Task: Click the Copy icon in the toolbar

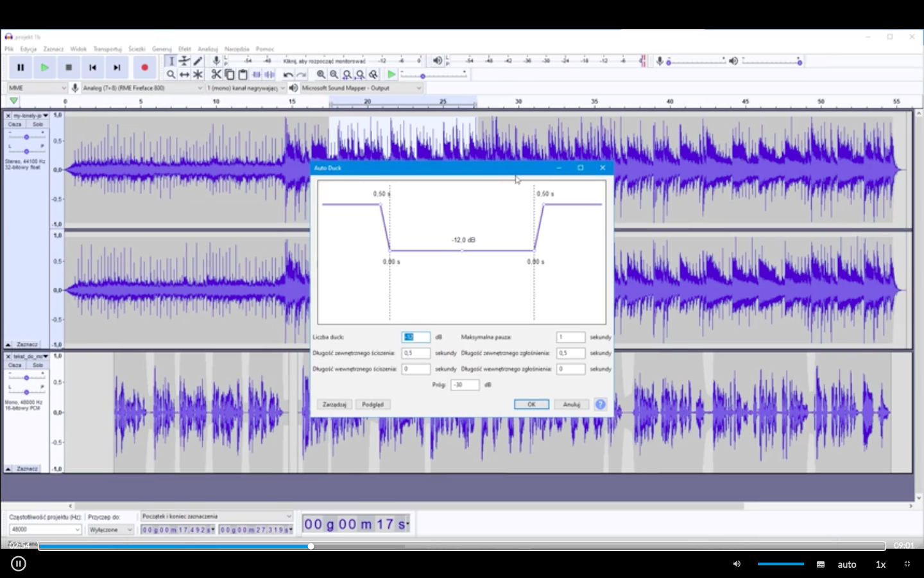Action: (x=230, y=74)
